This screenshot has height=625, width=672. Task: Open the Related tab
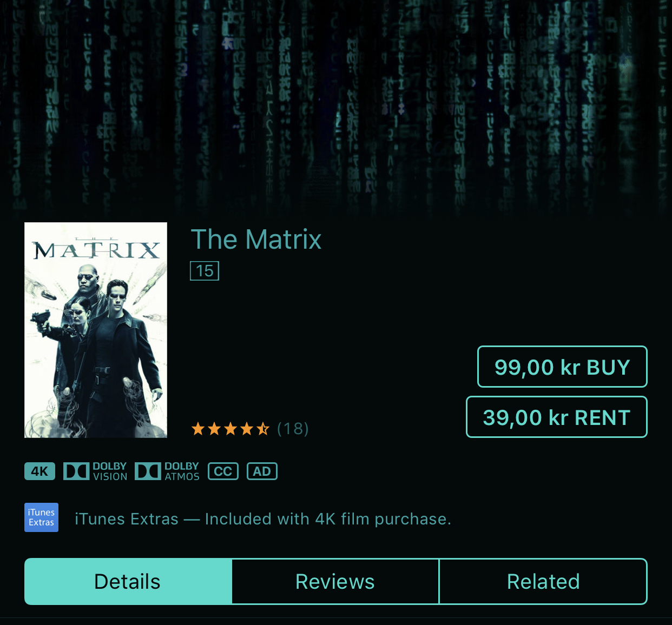pos(543,581)
